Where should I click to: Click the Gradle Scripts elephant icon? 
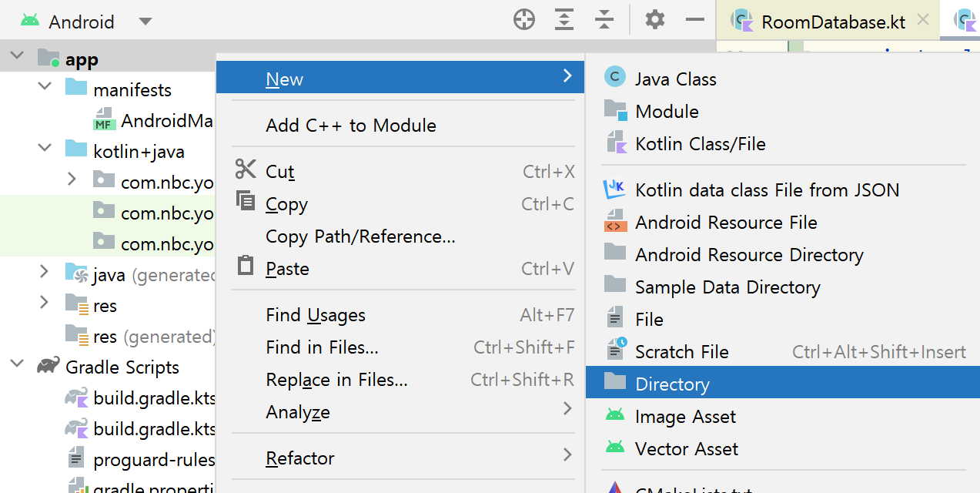pyautogui.click(x=48, y=366)
